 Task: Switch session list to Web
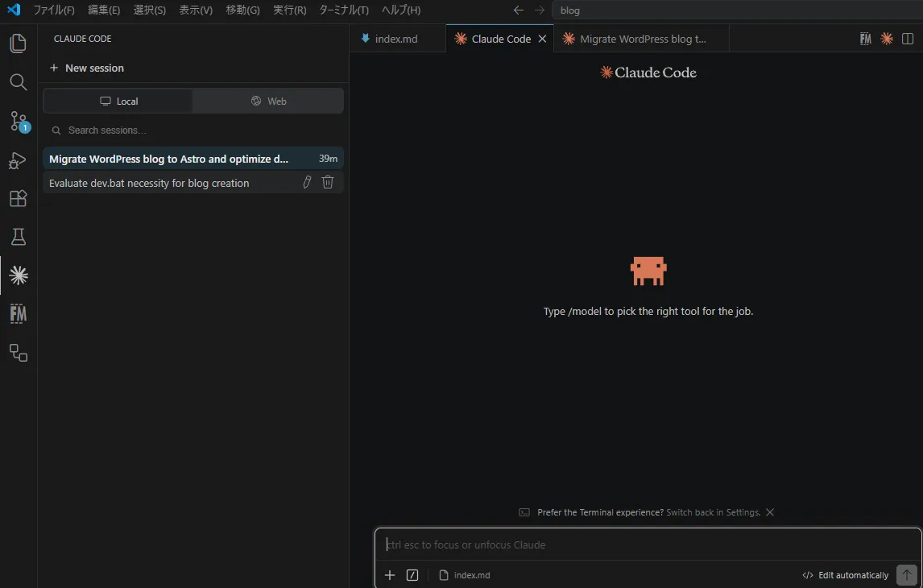(268, 101)
